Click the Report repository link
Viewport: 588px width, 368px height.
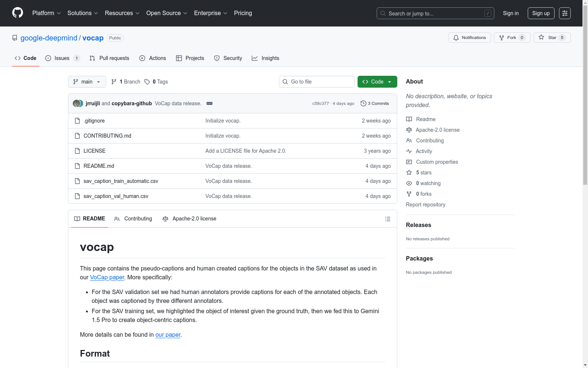[426, 205]
